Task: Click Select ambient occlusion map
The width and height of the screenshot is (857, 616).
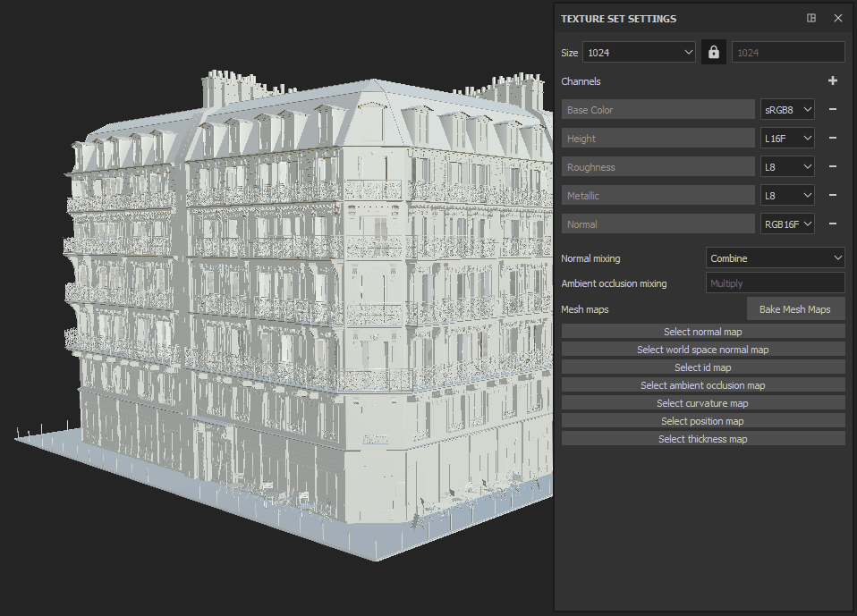Action: (x=703, y=385)
